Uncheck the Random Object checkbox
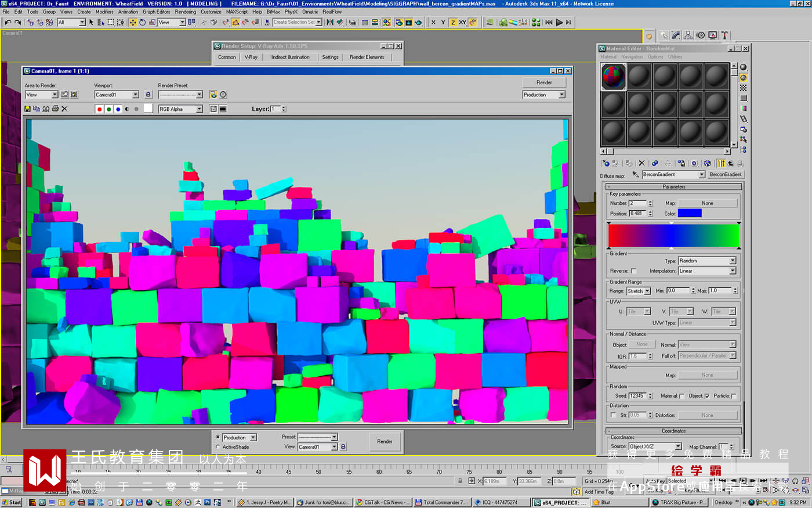The width and height of the screenshot is (812, 508). pyautogui.click(x=707, y=396)
